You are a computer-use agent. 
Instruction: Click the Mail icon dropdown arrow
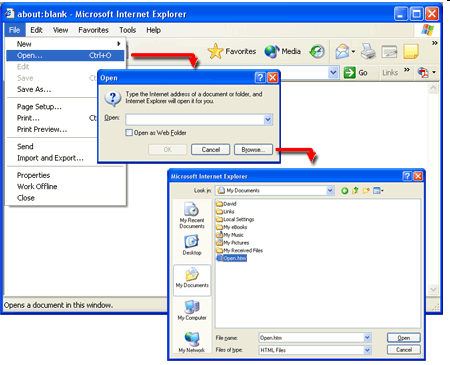[x=353, y=52]
